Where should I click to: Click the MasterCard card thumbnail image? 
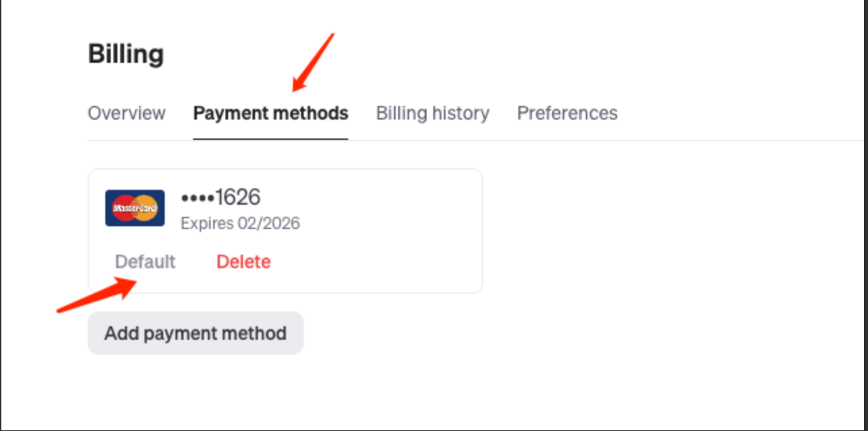coord(134,208)
